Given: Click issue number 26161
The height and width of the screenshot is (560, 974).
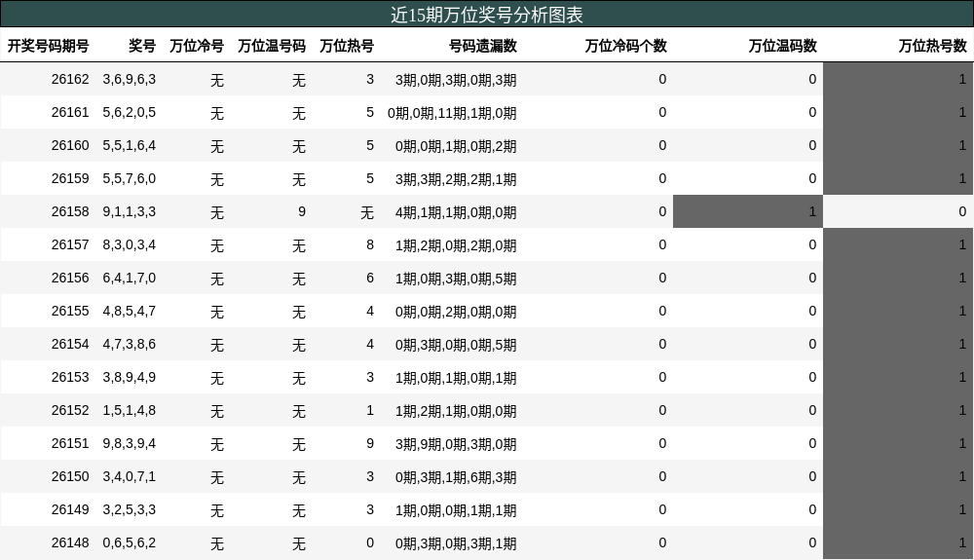Looking at the screenshot, I should (x=70, y=112).
